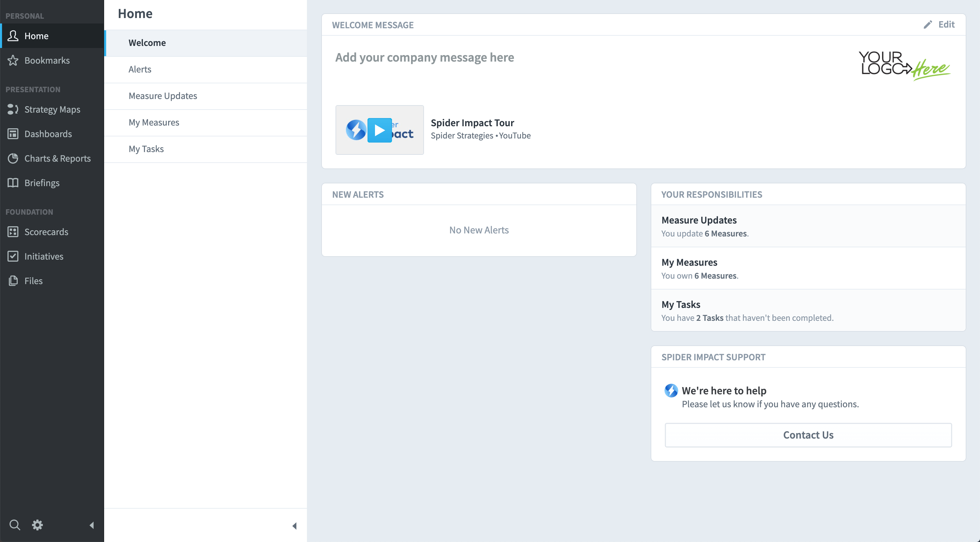The image size is (980, 542).
Task: Open Measure Updates responsibility card
Action: pyautogui.click(x=808, y=226)
